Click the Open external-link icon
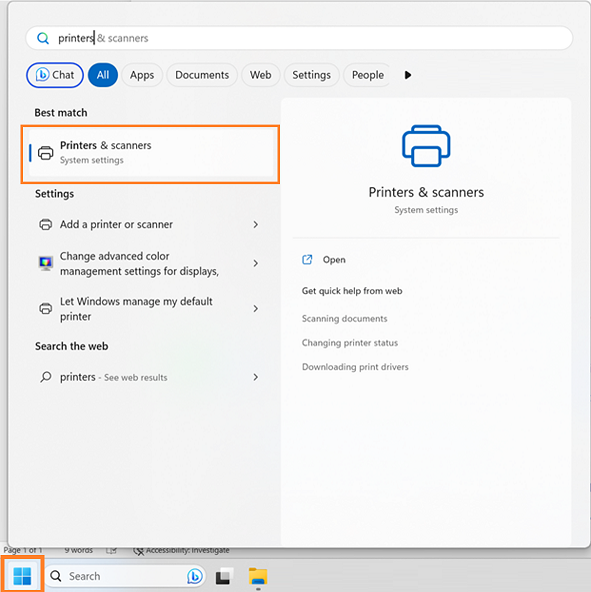This screenshot has height=592, width=591. [307, 260]
